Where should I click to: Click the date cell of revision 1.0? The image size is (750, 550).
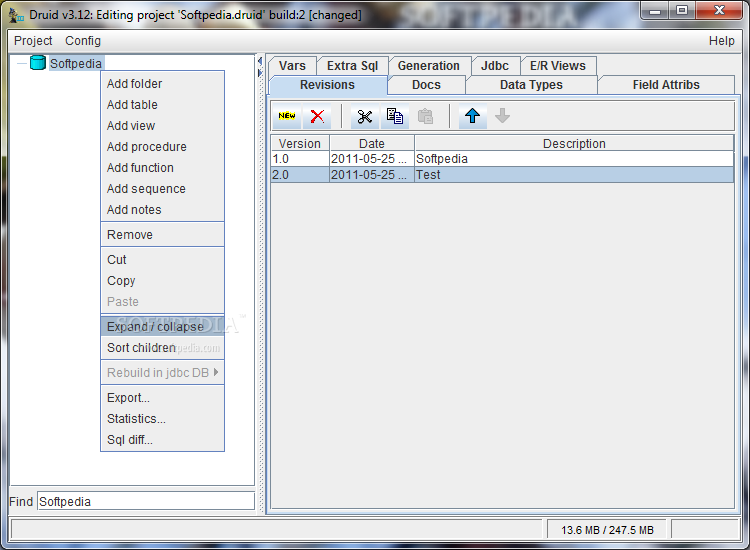pyautogui.click(x=372, y=159)
